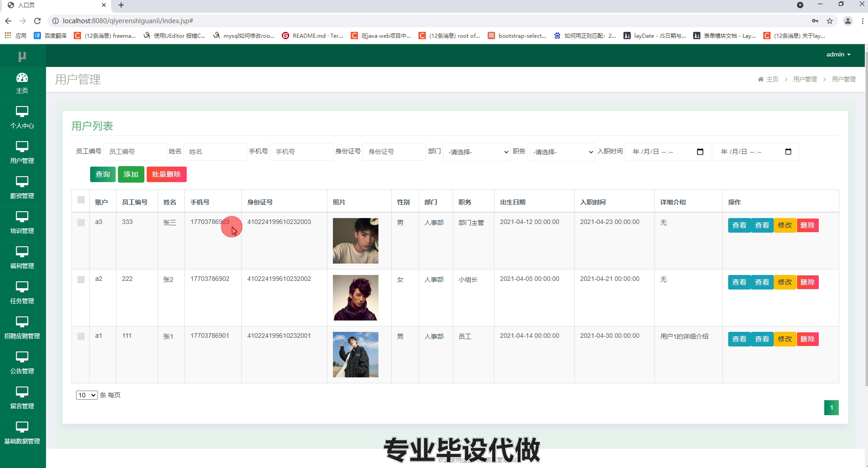This screenshot has height=468, width=868.
Task: Reload the page with refresh icon
Action: (37, 21)
